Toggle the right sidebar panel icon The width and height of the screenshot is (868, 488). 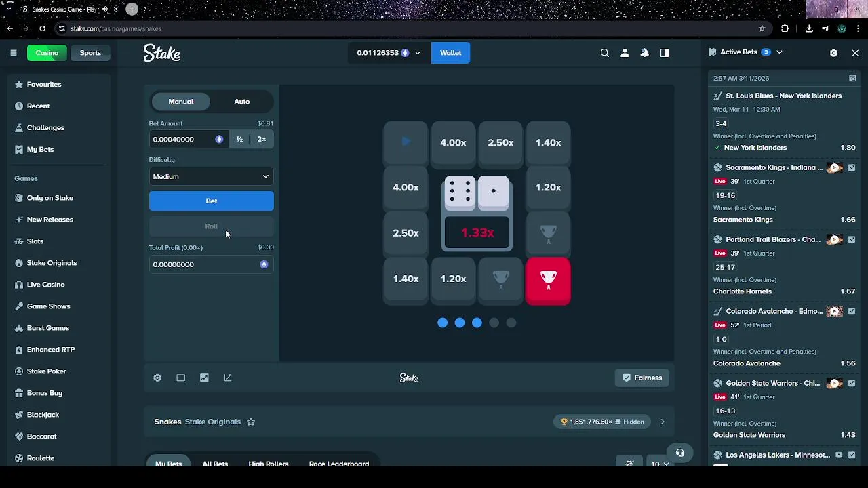click(665, 53)
